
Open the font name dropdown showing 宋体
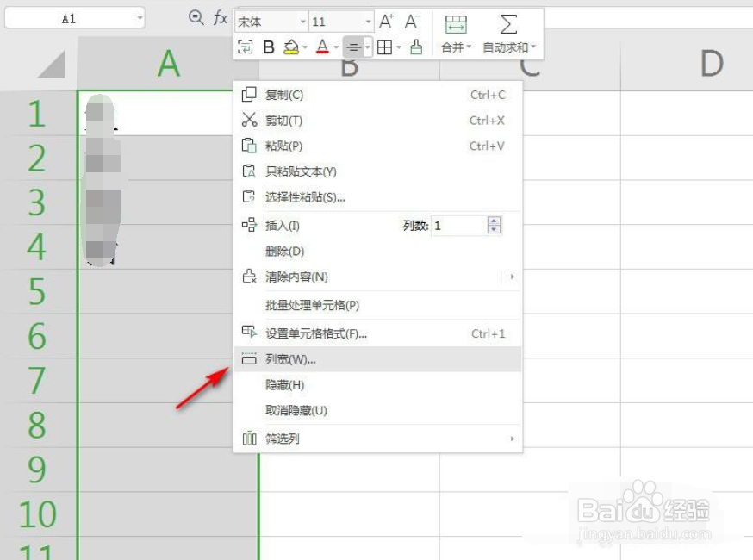coord(301,19)
